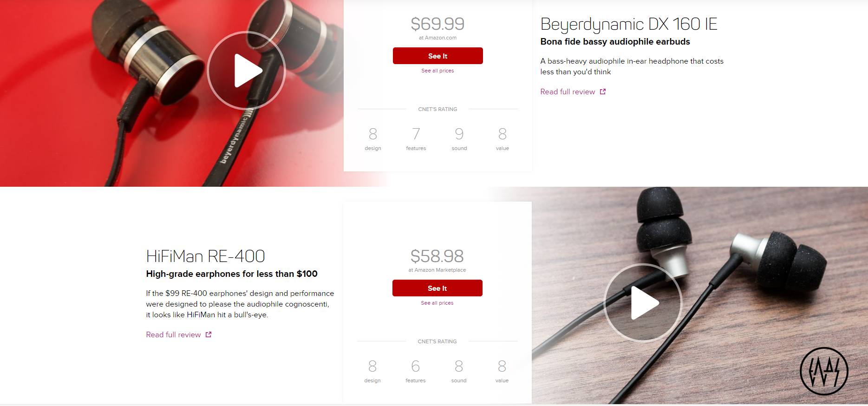
Task: Play the HiFiMan RE-400 video
Action: (643, 303)
